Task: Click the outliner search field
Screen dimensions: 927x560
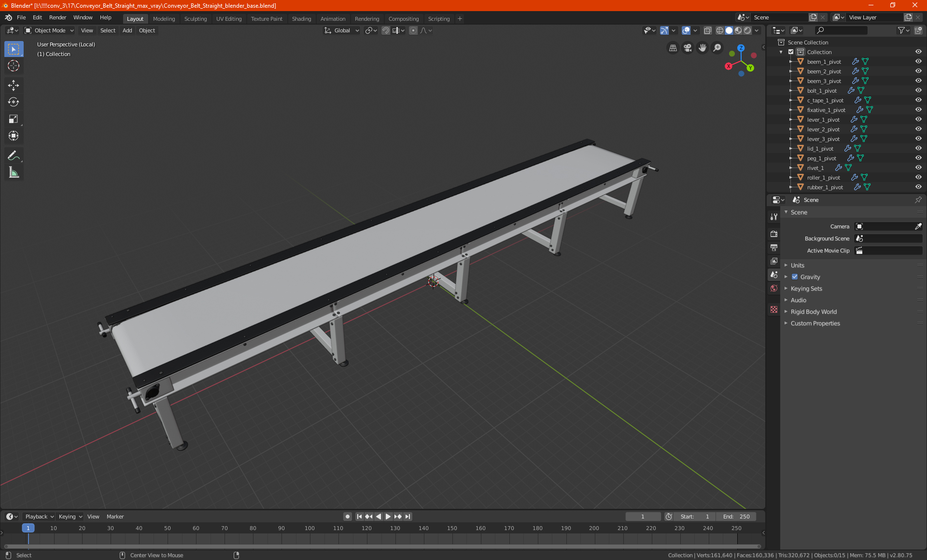Action: (x=841, y=30)
